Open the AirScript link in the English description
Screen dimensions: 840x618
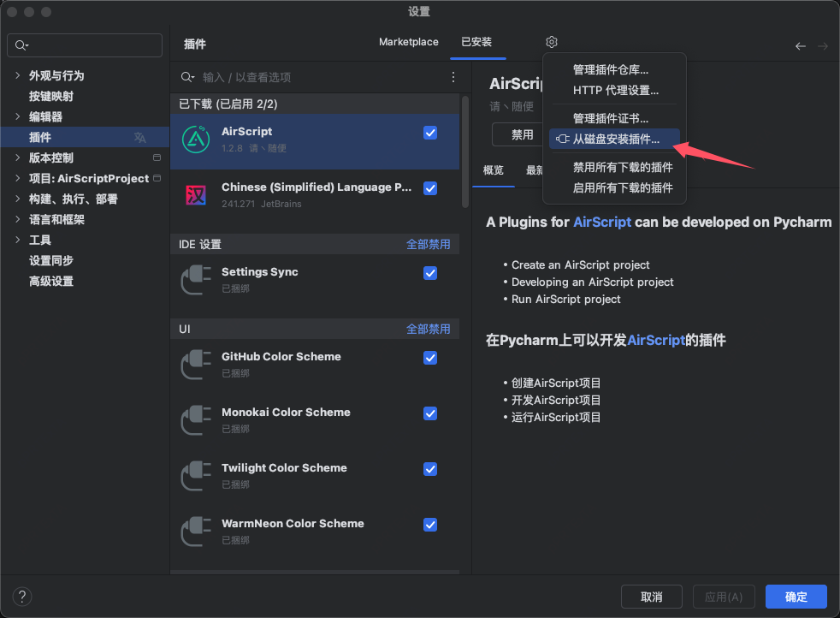coord(602,222)
